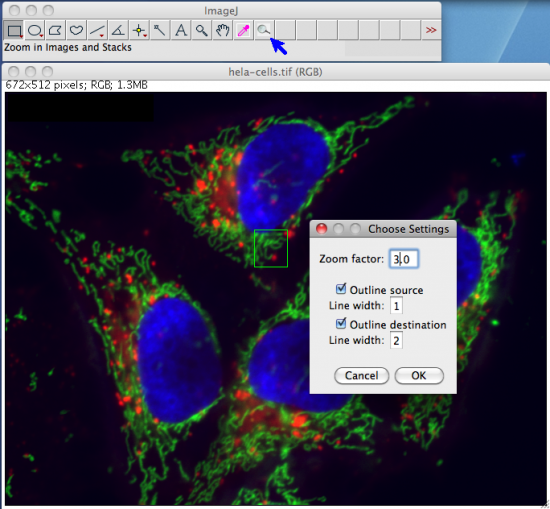Select the Multi-point tool

tap(139, 31)
